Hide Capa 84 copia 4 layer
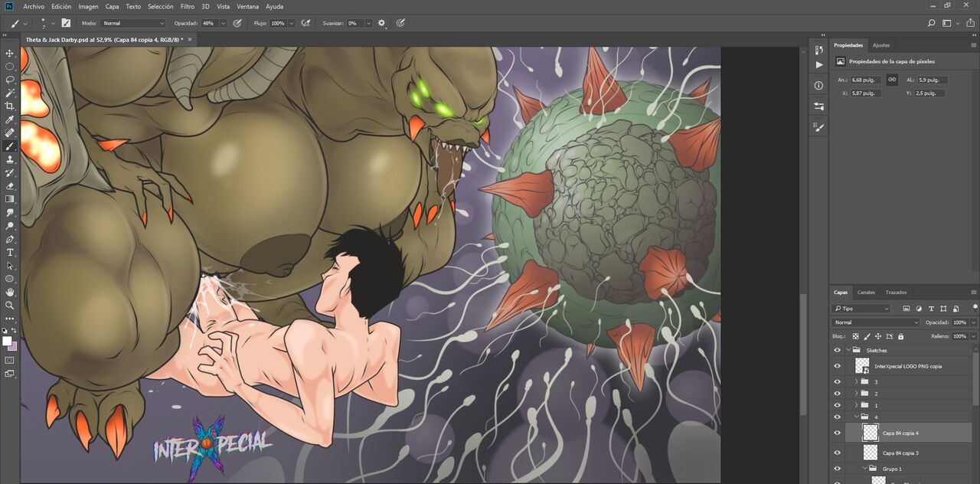Screen dimensions: 980x484 (x=837, y=433)
